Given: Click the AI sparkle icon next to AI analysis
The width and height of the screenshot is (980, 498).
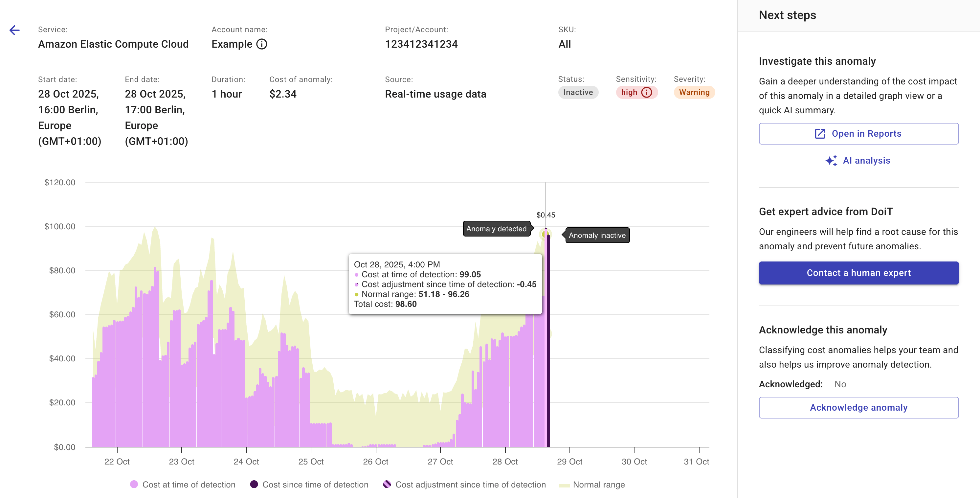Looking at the screenshot, I should tap(831, 161).
